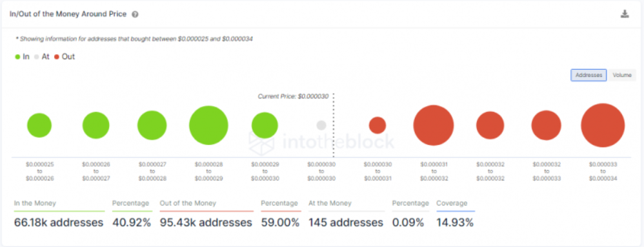Viewport: 644px width, 247px height.
Task: Toggle the red Out legend item
Action: 65,57
